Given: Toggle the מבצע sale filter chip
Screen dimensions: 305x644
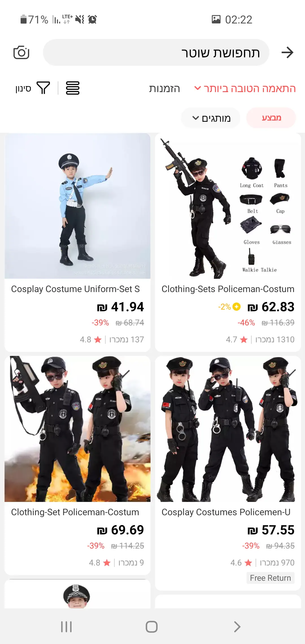Looking at the screenshot, I should (271, 118).
